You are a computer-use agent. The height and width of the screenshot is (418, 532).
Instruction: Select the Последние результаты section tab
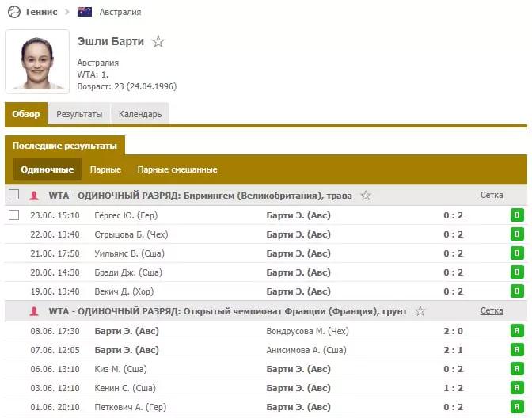pyautogui.click(x=64, y=146)
